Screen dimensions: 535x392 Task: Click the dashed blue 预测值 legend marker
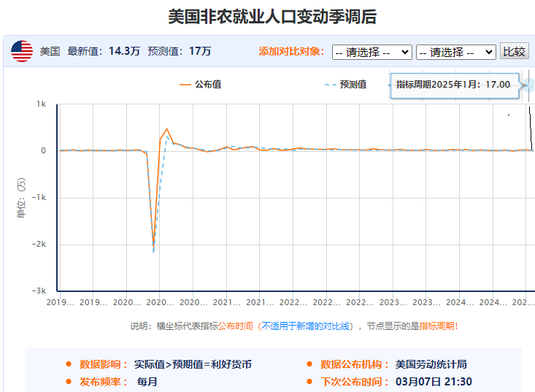pyautogui.click(x=330, y=85)
